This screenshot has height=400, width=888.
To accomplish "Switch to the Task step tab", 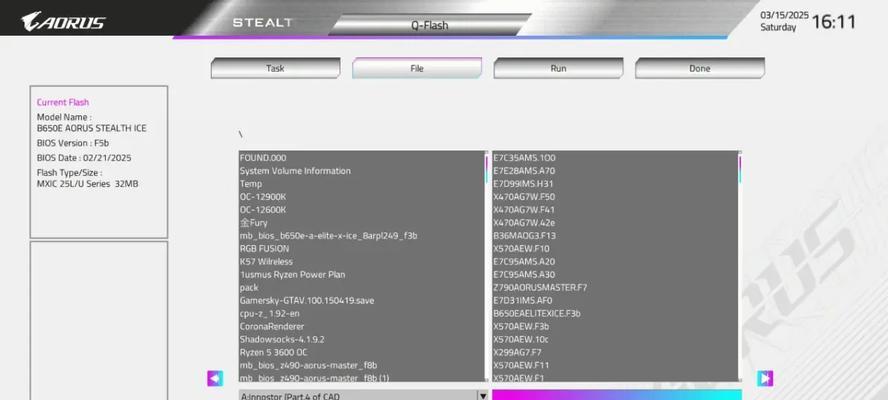I will click(275, 68).
